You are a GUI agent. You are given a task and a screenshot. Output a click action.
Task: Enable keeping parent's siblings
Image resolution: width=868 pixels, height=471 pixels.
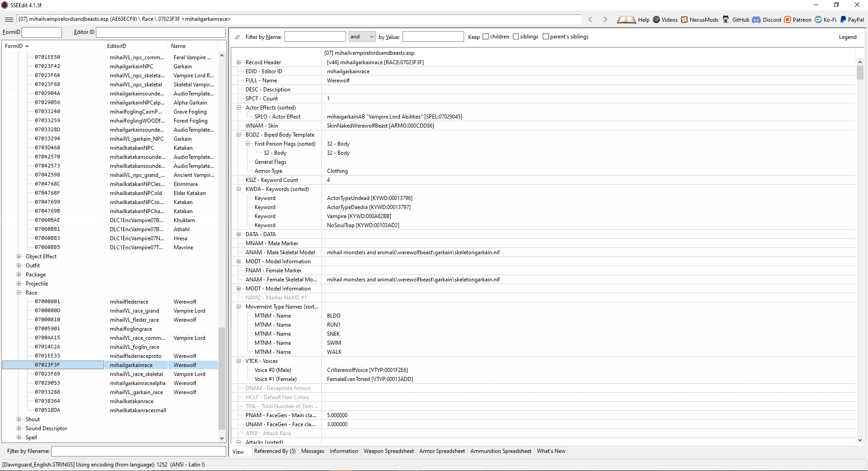click(546, 37)
